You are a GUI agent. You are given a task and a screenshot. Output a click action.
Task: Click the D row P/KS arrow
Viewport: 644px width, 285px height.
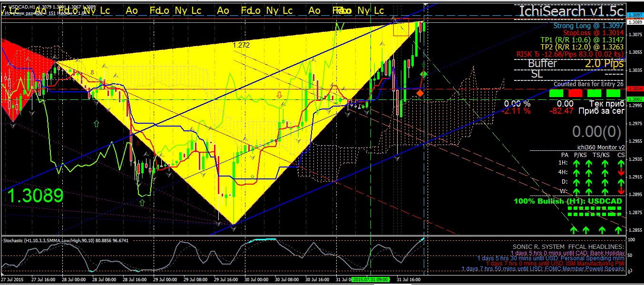[588, 182]
